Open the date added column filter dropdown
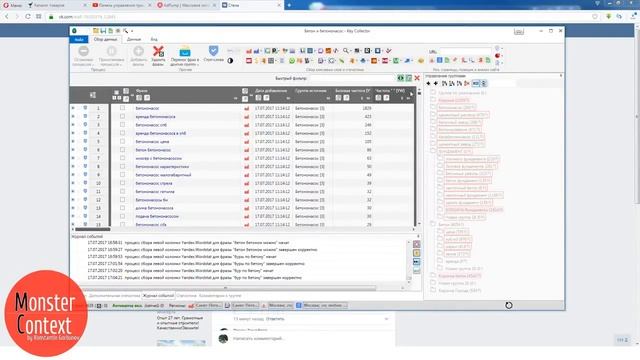Viewport: 640px width, 360px height. click(288, 98)
